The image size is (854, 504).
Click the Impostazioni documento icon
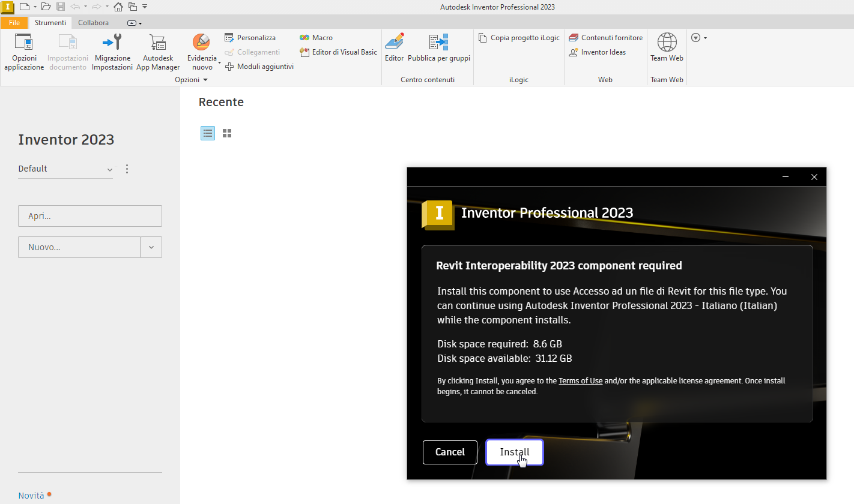coord(68,43)
